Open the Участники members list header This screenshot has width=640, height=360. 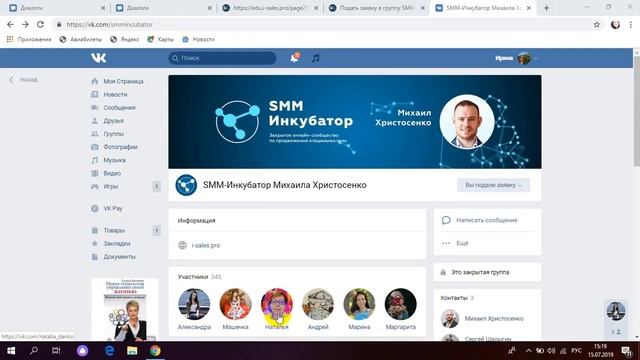pos(200,277)
